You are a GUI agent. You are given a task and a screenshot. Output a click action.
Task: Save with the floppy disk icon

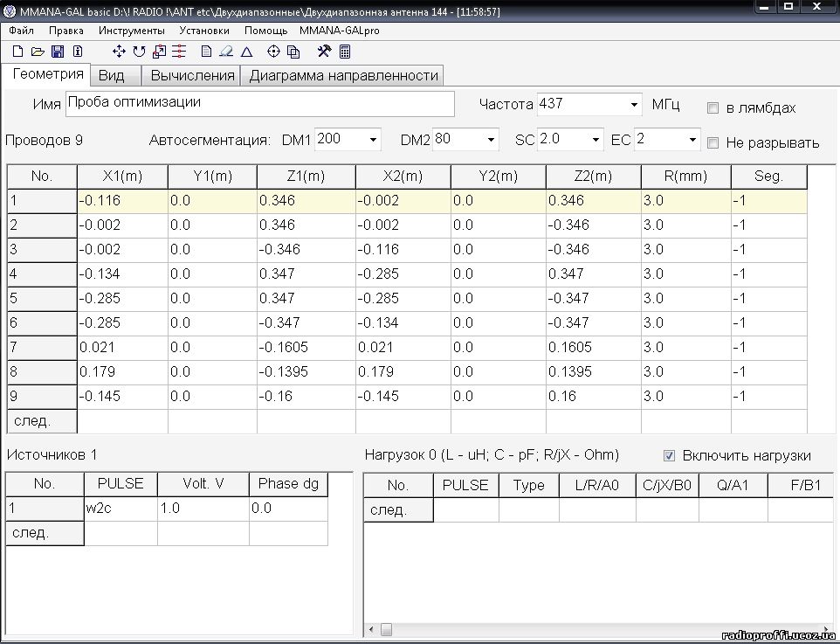[58, 52]
